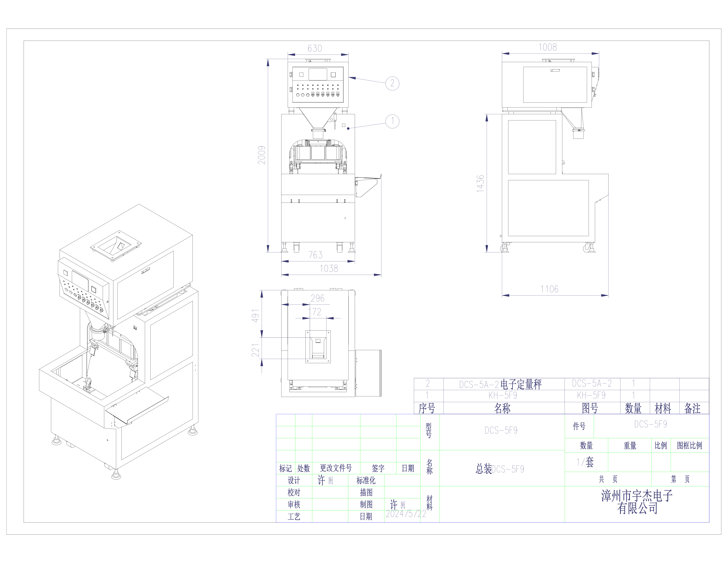Click the 漳州市宇杰电子有限公司 company name
This screenshot has width=728, height=563.
coord(637,502)
